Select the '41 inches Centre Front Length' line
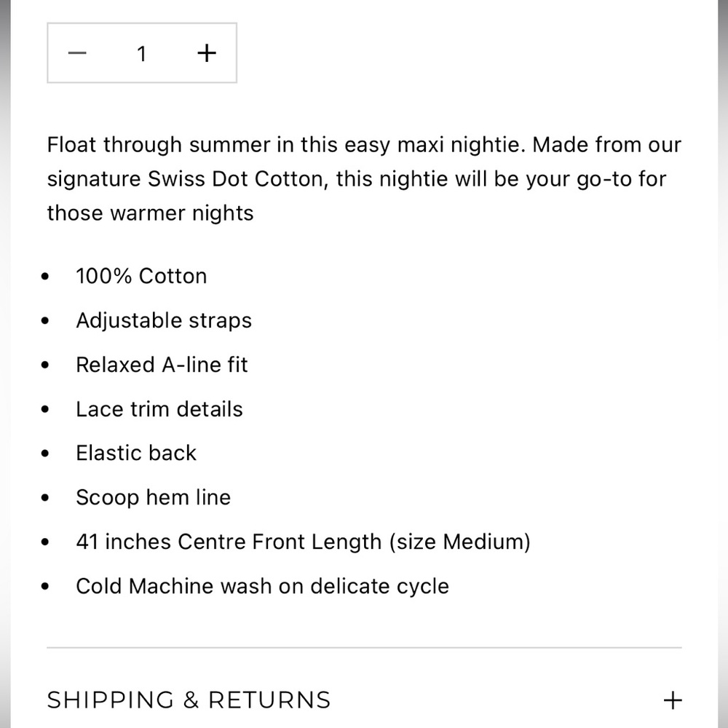728x728 pixels. tap(303, 542)
